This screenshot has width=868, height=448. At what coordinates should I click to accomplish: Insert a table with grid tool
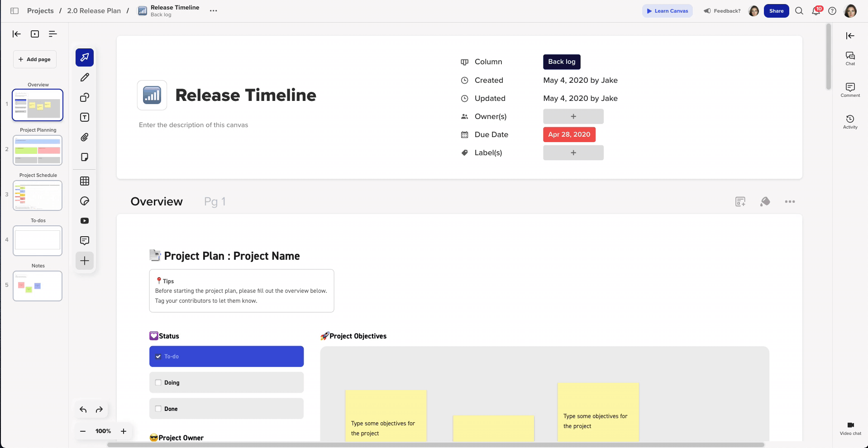[85, 181]
